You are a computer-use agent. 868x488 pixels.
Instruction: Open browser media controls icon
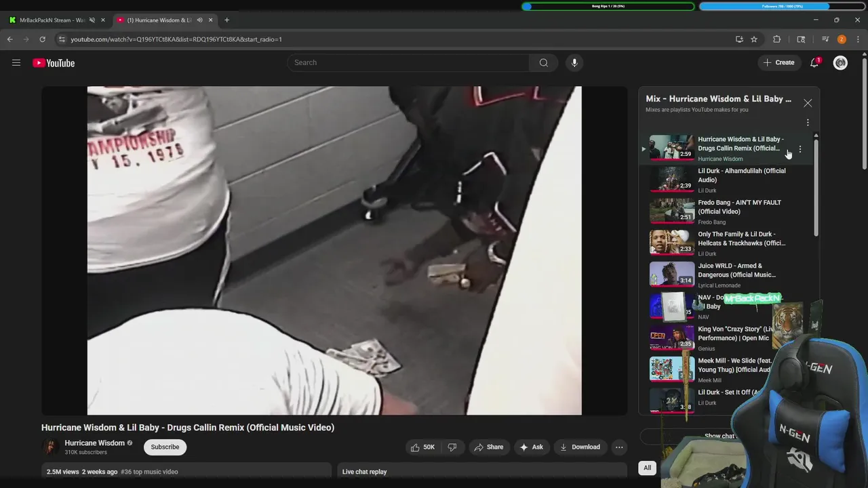pyautogui.click(x=825, y=39)
